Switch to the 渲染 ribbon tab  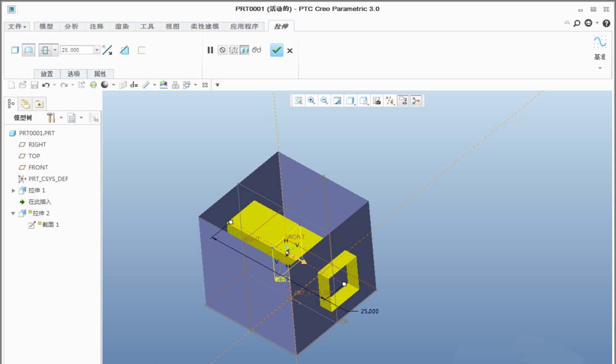point(122,26)
